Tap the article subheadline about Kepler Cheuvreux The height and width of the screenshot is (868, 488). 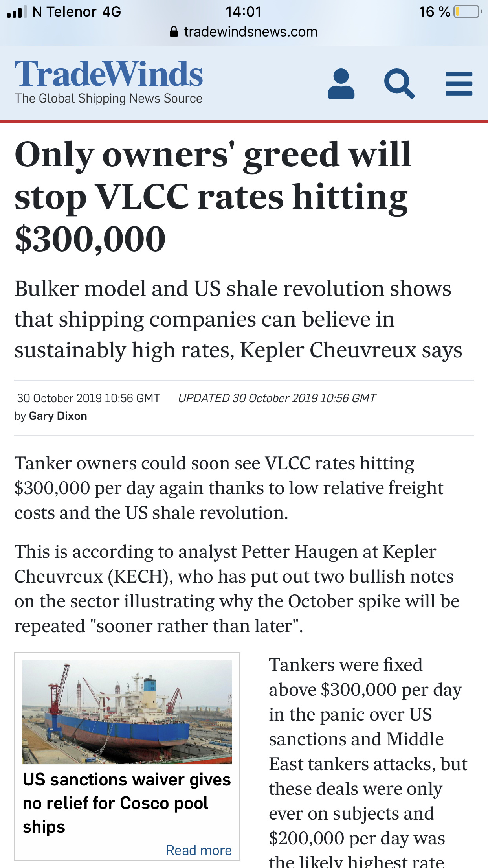[x=238, y=319]
